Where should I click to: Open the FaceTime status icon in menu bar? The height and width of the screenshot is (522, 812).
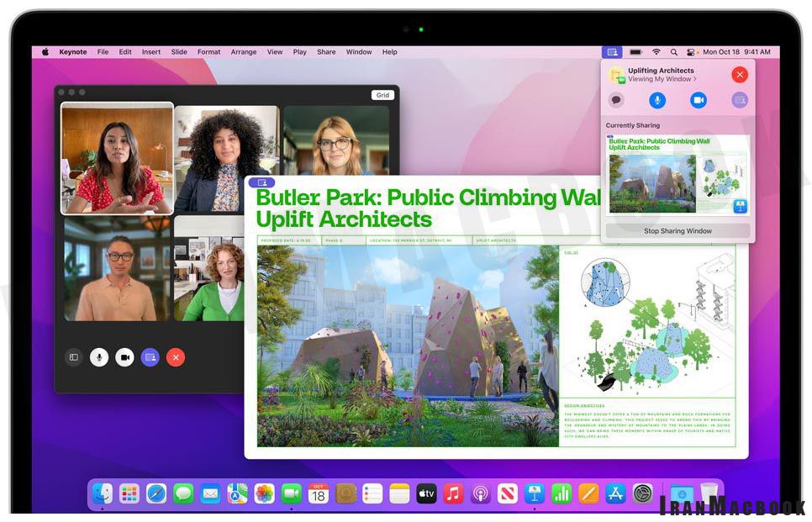point(612,52)
